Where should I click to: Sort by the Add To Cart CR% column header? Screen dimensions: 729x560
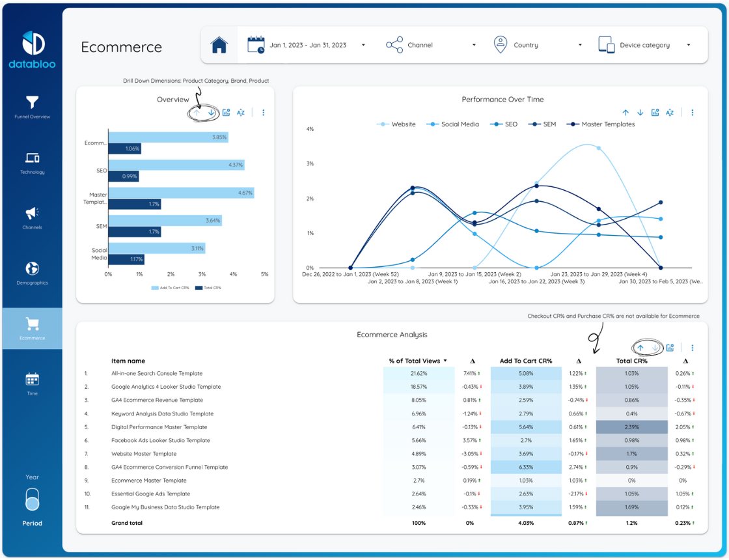tap(526, 361)
